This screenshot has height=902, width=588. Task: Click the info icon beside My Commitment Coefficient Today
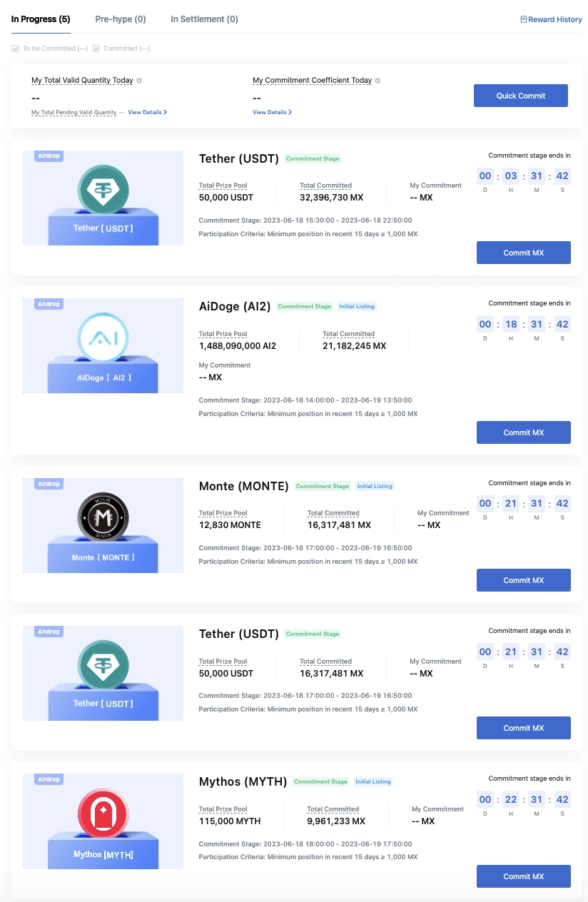click(x=377, y=81)
